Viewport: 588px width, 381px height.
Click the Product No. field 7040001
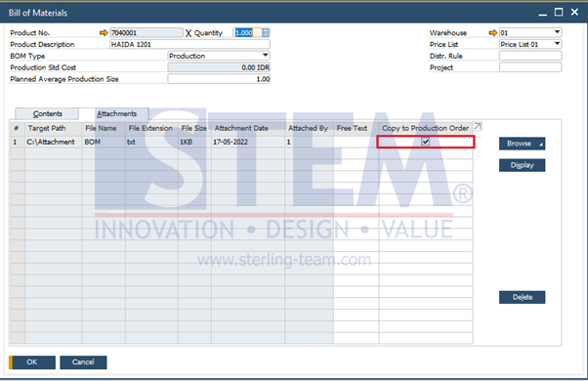[147, 33]
